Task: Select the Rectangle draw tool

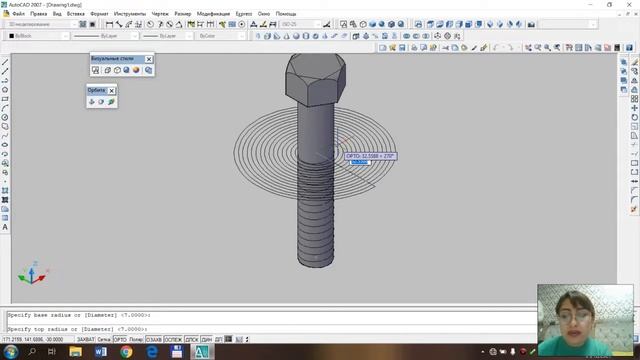Action: click(5, 99)
